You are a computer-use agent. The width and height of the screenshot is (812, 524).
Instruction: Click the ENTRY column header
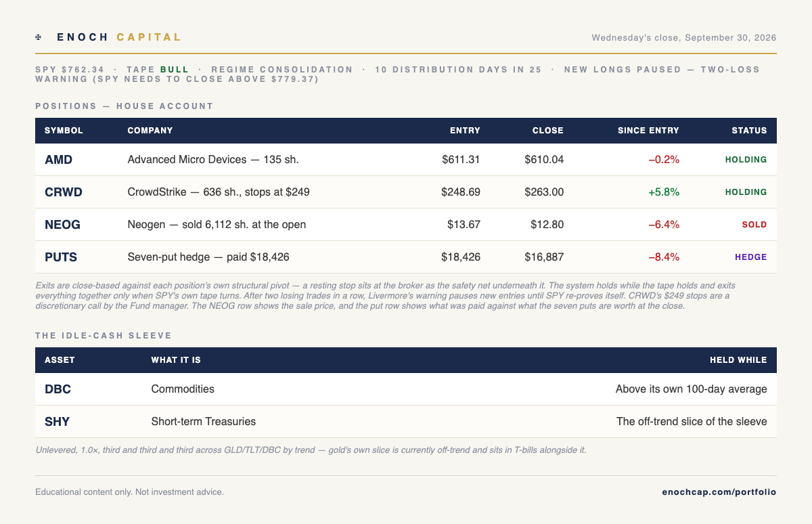[x=465, y=131]
